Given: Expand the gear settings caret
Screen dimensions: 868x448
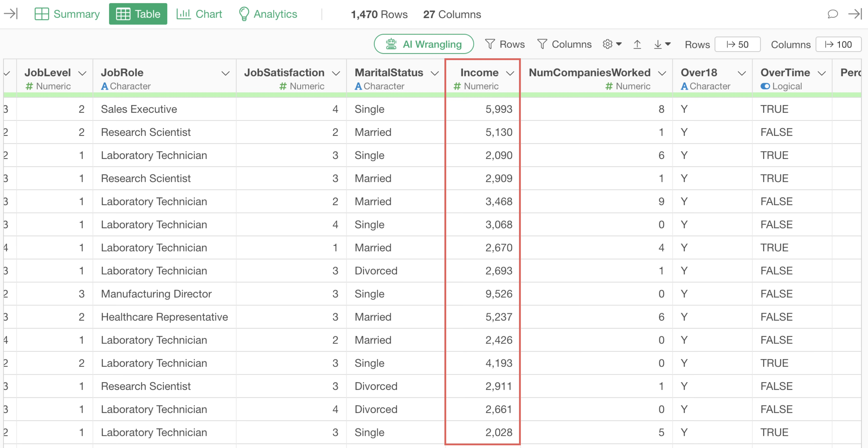Looking at the screenshot, I should [x=619, y=44].
